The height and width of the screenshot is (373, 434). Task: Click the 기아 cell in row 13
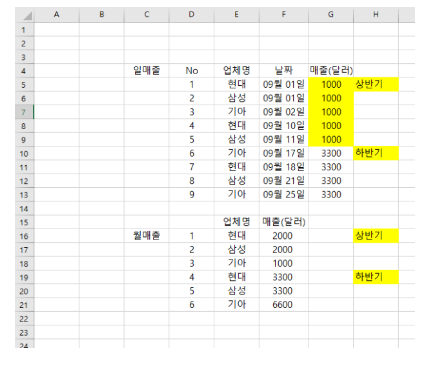click(237, 195)
